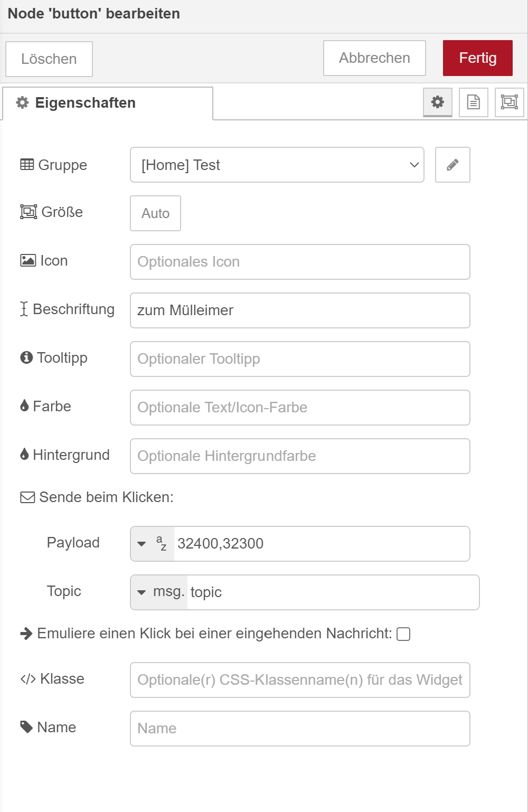This screenshot has width=528, height=812.
Task: Click the Farbe text/icon color field
Action: tap(300, 408)
